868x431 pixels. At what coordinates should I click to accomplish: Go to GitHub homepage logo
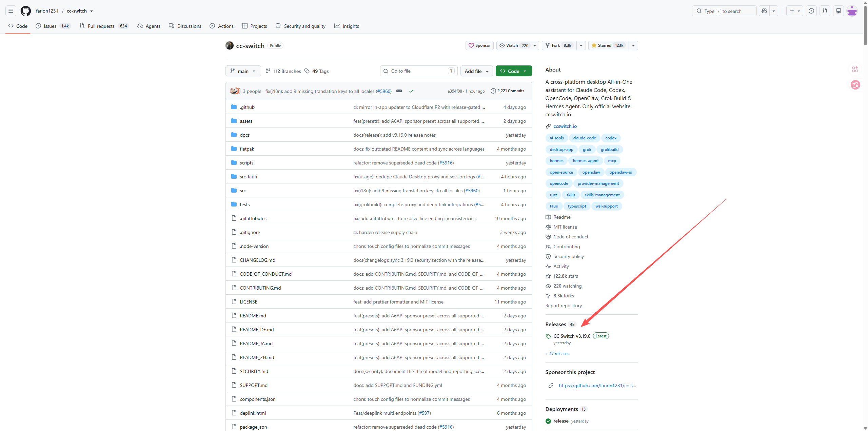(x=26, y=11)
